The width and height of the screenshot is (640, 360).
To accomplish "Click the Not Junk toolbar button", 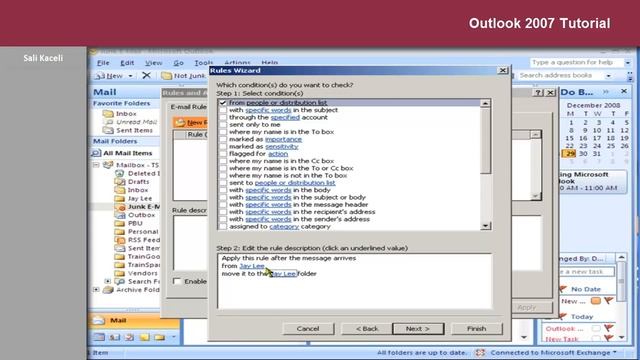I will 184,76.
